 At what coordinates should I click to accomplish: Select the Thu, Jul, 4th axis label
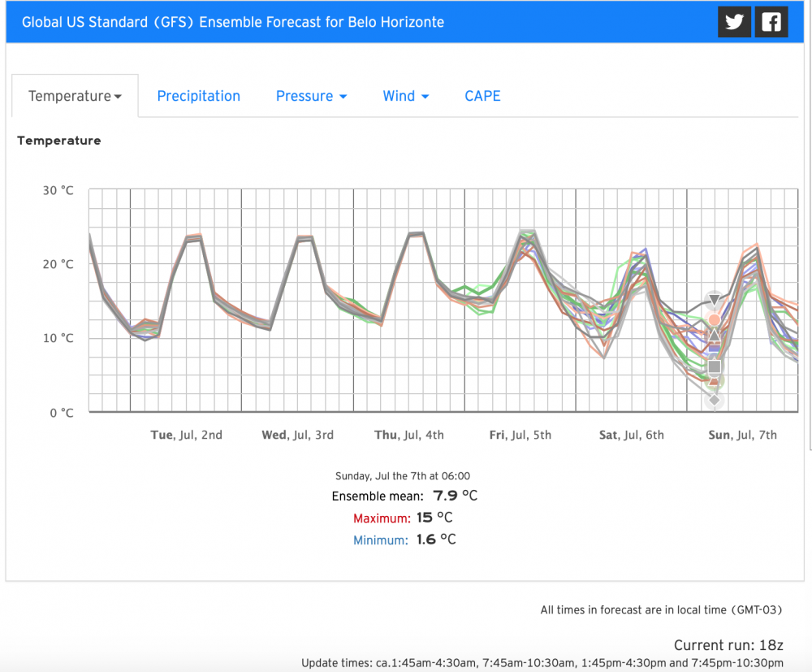tap(409, 435)
